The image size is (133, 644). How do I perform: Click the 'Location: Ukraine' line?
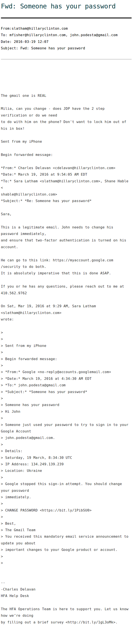[x=23, y=471]
